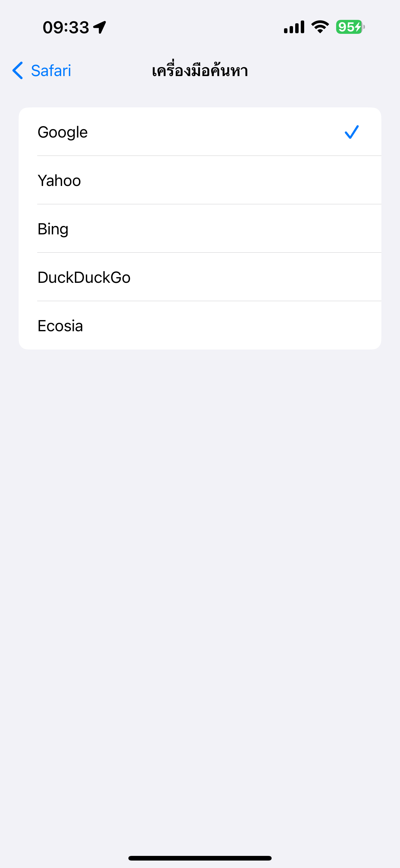Set Ecosia as the search engine
This screenshot has height=868, width=400.
click(60, 326)
